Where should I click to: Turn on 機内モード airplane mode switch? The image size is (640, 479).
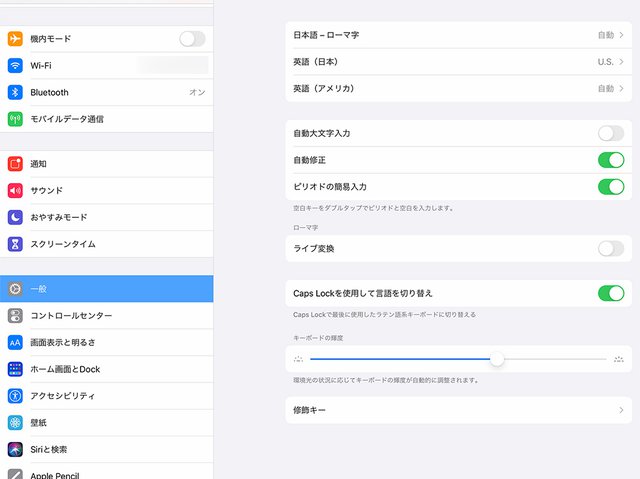[192, 39]
